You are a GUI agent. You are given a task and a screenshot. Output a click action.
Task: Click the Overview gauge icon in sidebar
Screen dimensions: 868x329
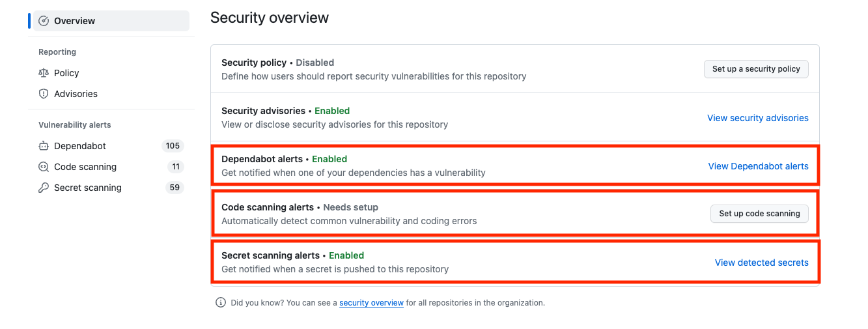[44, 21]
